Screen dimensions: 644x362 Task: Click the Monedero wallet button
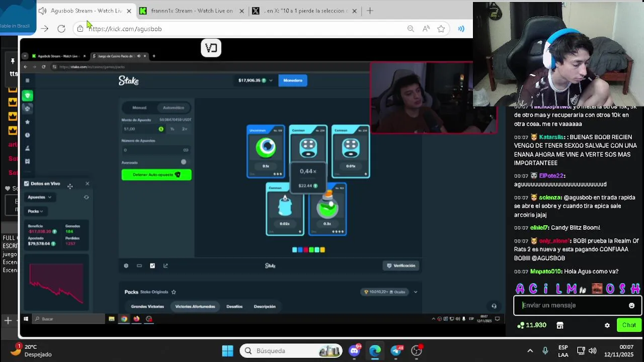293,80
